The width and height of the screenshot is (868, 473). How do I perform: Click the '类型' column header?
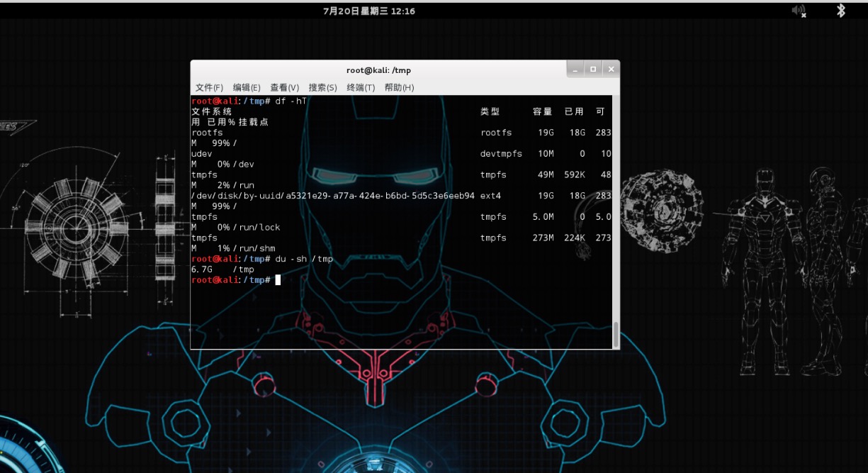coord(490,111)
